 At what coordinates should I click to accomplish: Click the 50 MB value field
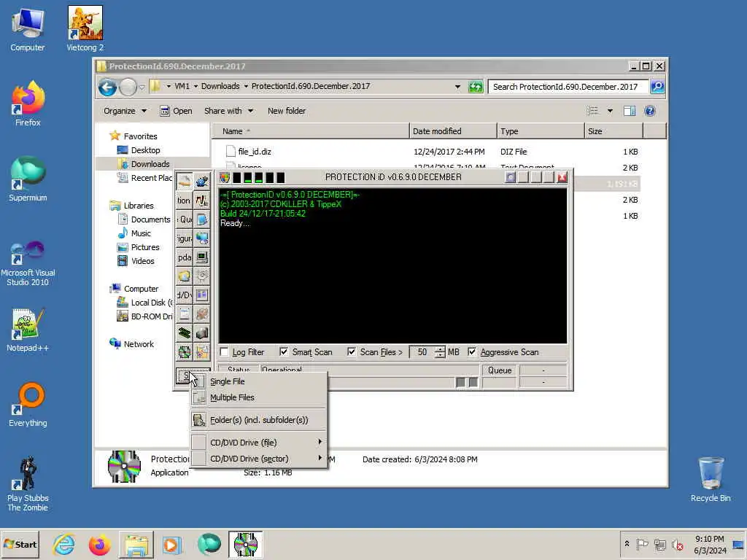click(422, 352)
